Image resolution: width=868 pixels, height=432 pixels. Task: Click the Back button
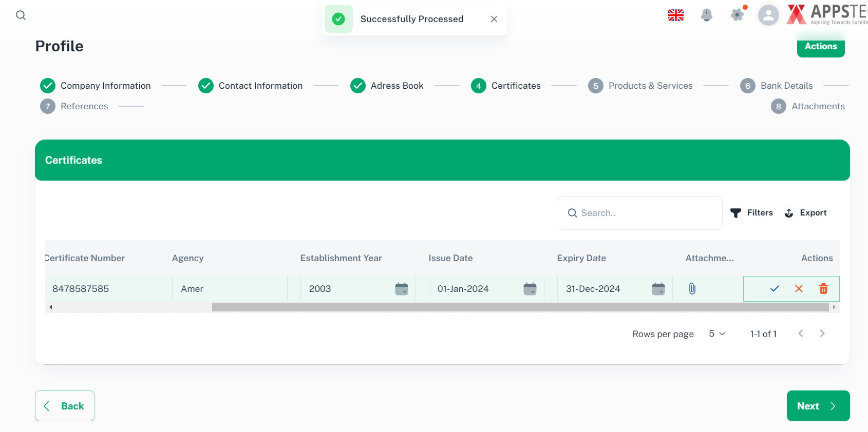(x=65, y=406)
